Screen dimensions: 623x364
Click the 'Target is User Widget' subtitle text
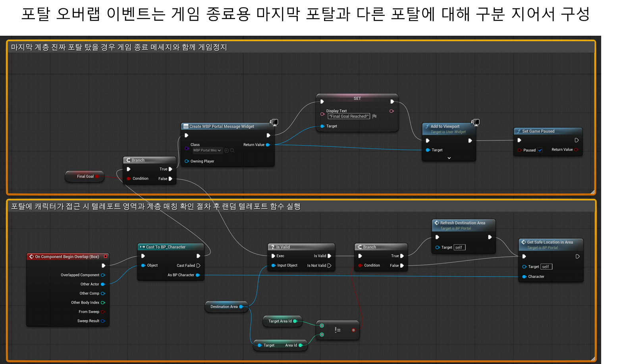click(448, 132)
